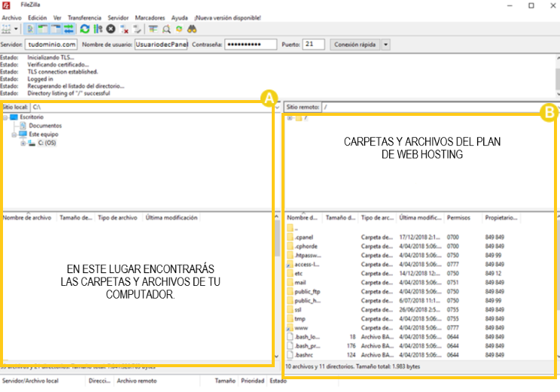The image size is (560, 392).
Task: Cancel the current operation
Action: click(111, 29)
